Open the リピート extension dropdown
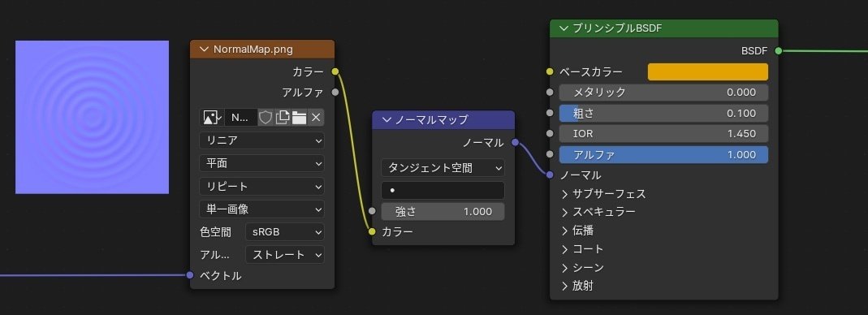 tap(261, 186)
